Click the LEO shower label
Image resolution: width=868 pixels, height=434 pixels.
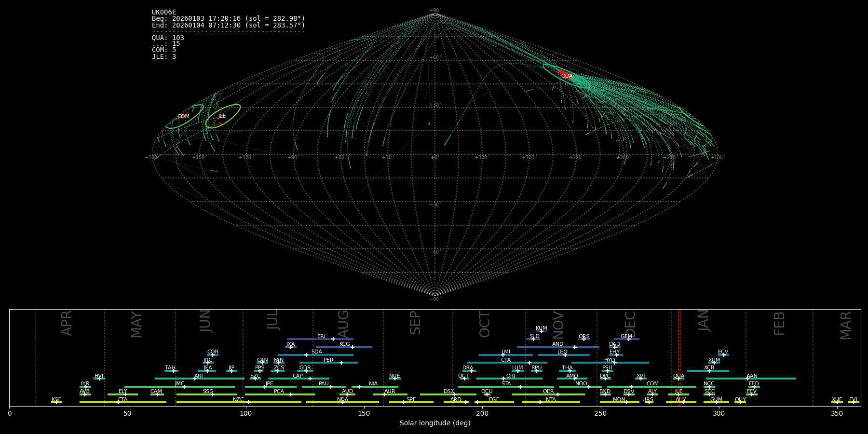[562, 352]
